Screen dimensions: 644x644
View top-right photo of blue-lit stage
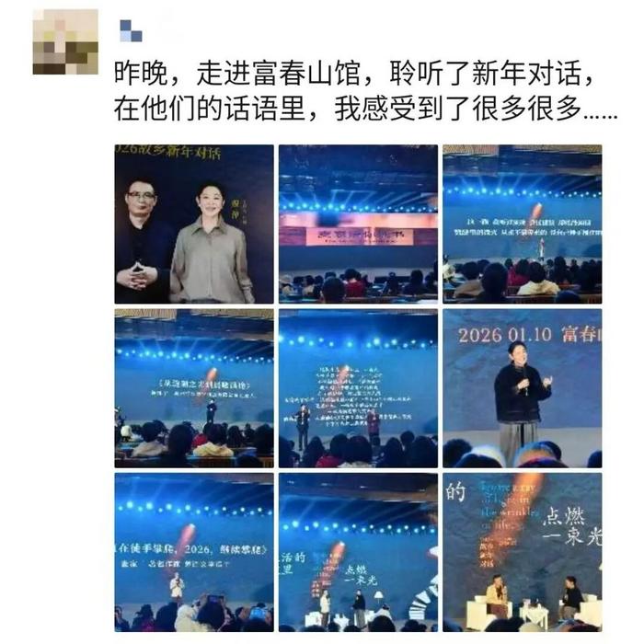point(523,224)
